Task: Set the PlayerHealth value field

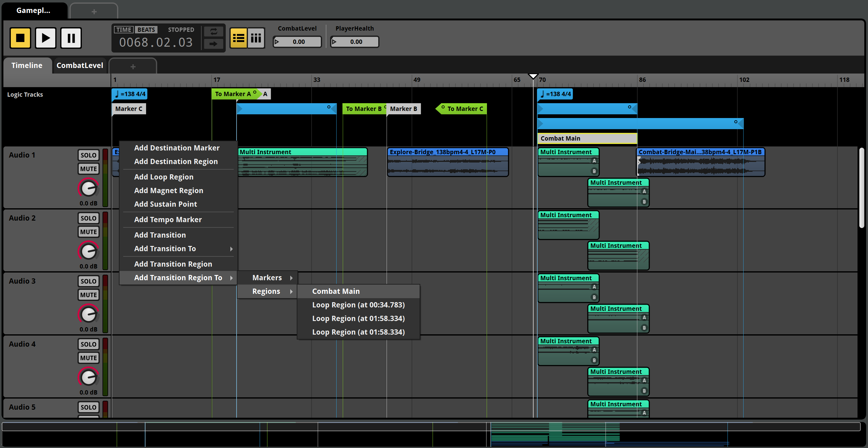Action: click(x=354, y=42)
